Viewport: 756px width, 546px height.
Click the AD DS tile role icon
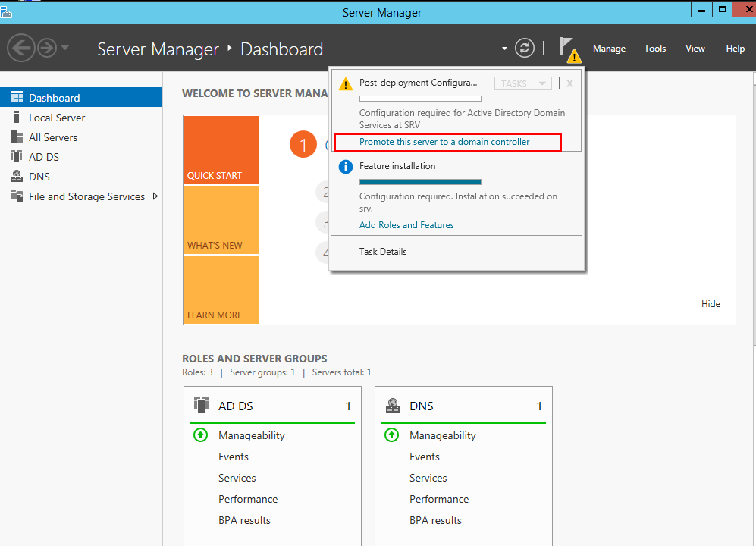pyautogui.click(x=201, y=405)
